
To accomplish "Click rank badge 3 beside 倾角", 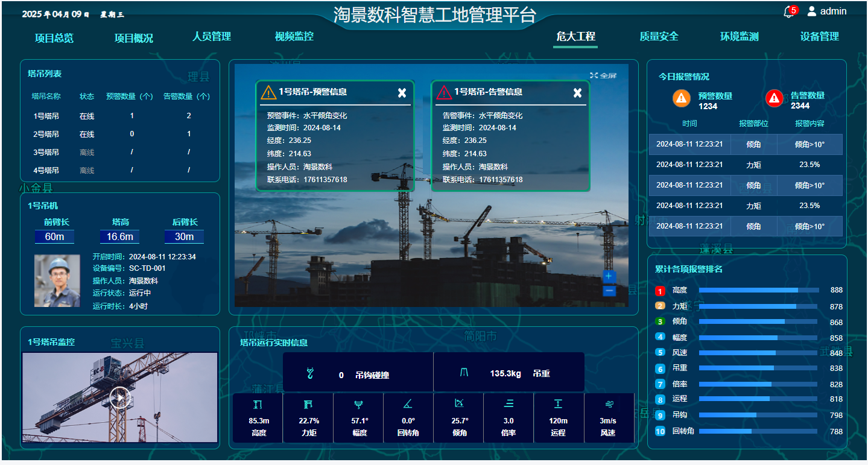I will pyautogui.click(x=660, y=321).
